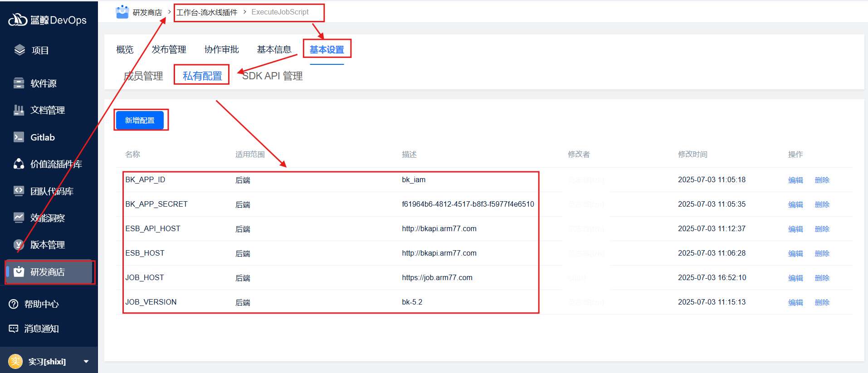
Task: Select the 版本管理 sidebar item
Action: click(x=47, y=245)
